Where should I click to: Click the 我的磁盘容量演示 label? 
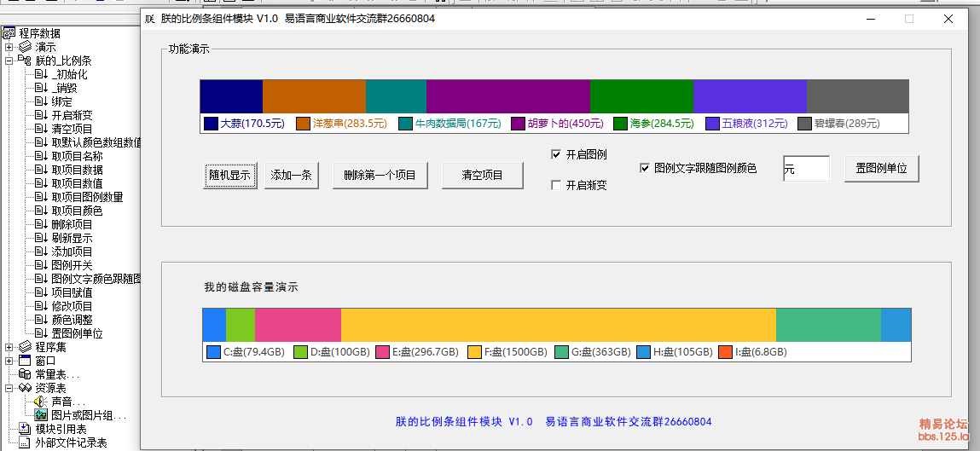252,287
